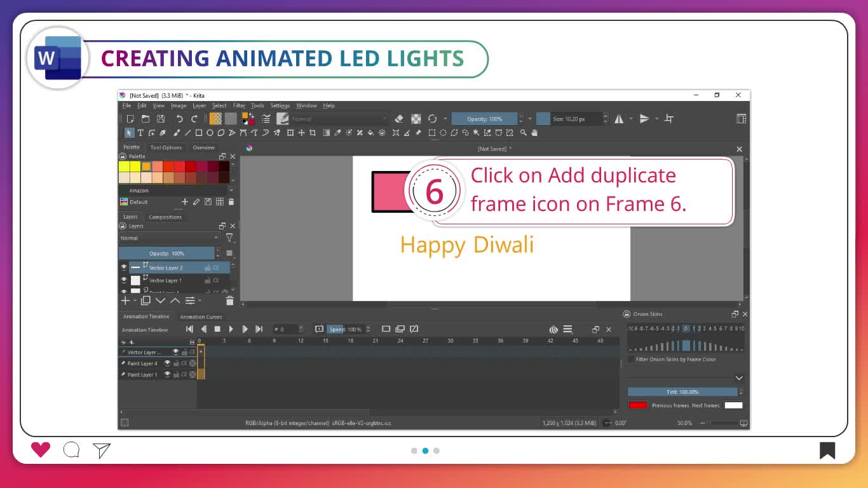Open the timeline hamburger menu

coord(567,329)
